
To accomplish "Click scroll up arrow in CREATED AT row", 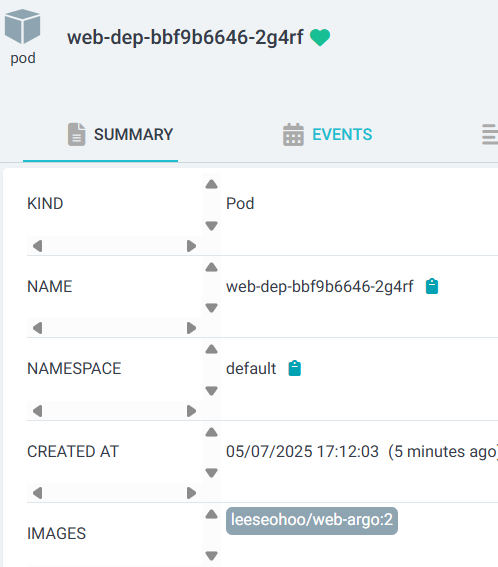I will click(x=211, y=432).
